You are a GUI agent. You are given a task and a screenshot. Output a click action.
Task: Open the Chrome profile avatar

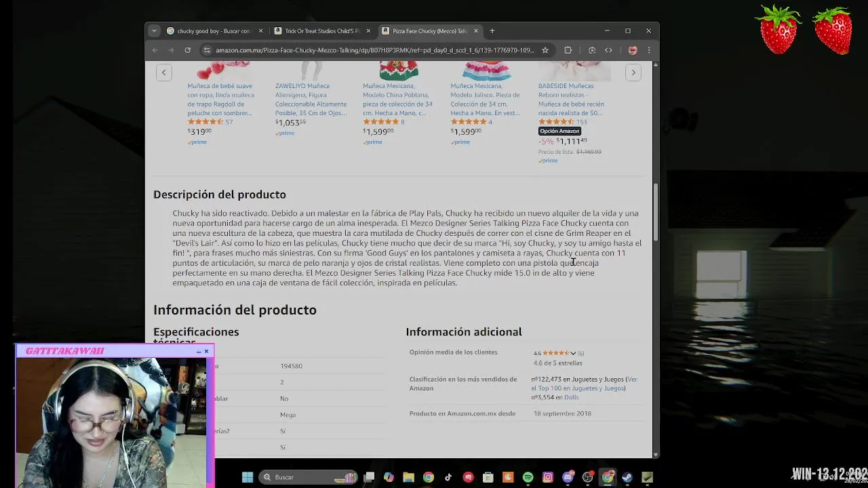[x=633, y=50]
